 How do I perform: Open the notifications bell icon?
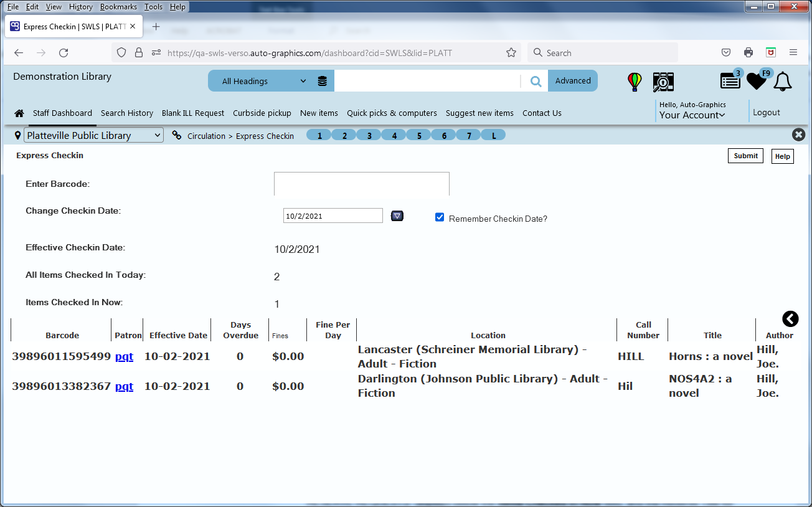coord(783,81)
